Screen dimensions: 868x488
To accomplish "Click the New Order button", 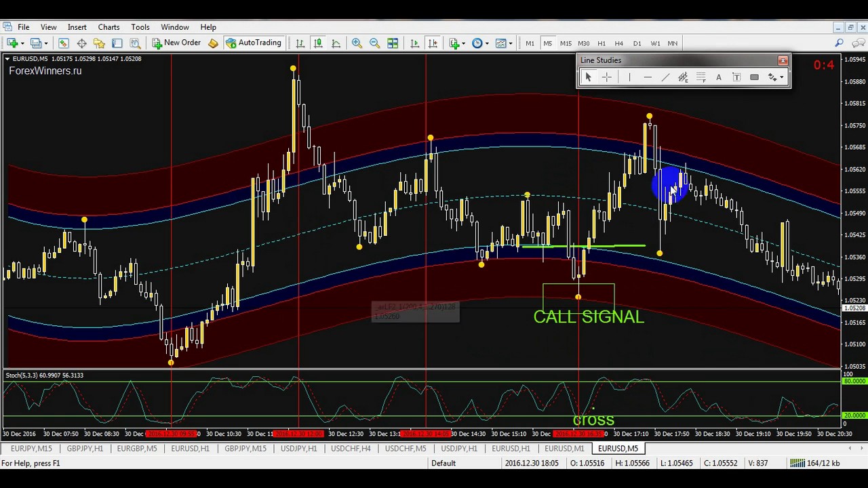I will click(x=177, y=43).
